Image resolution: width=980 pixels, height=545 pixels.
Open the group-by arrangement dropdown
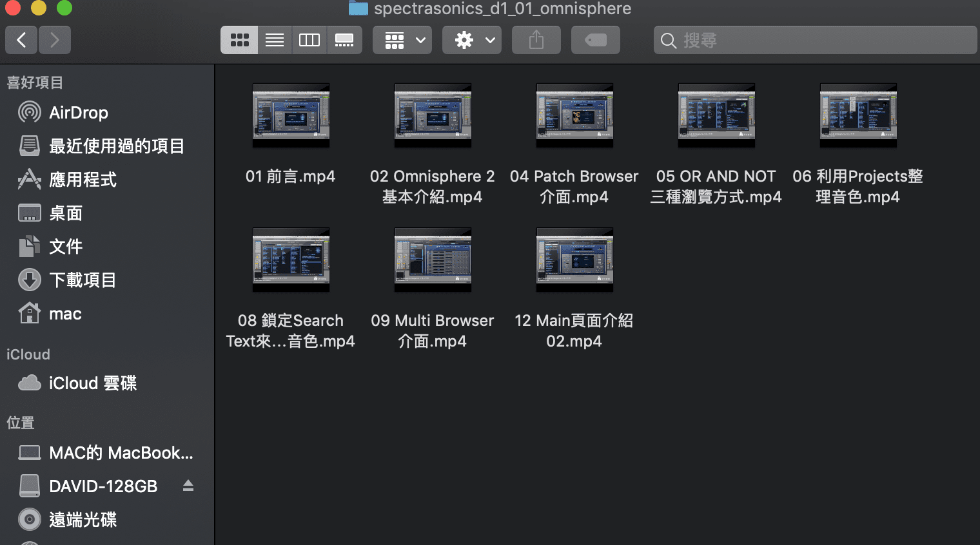[x=402, y=40]
